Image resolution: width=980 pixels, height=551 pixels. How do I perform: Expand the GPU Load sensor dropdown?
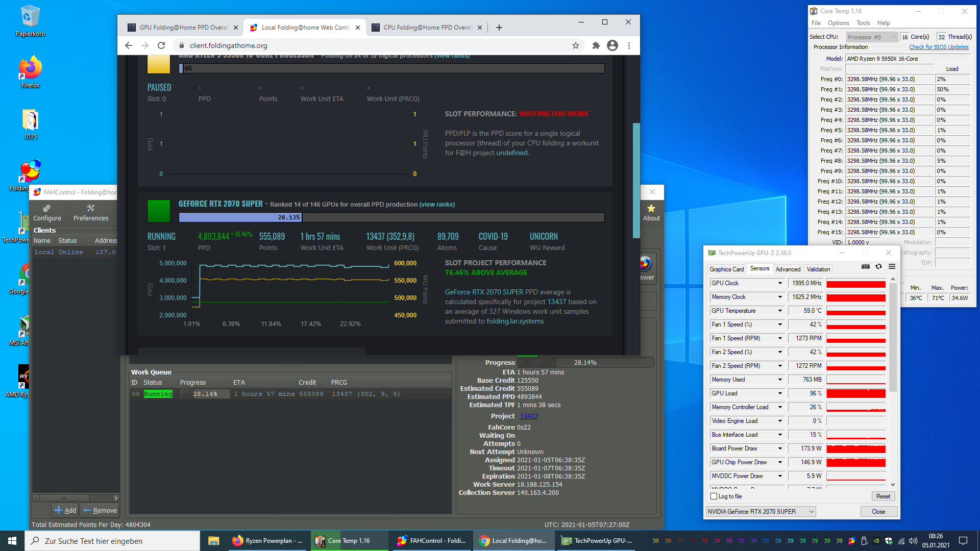point(780,393)
